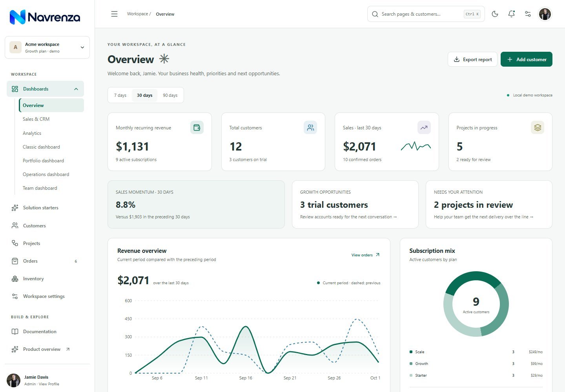Open Classic dashboard
Screen dimensions: 565x392
[x=51, y=147]
